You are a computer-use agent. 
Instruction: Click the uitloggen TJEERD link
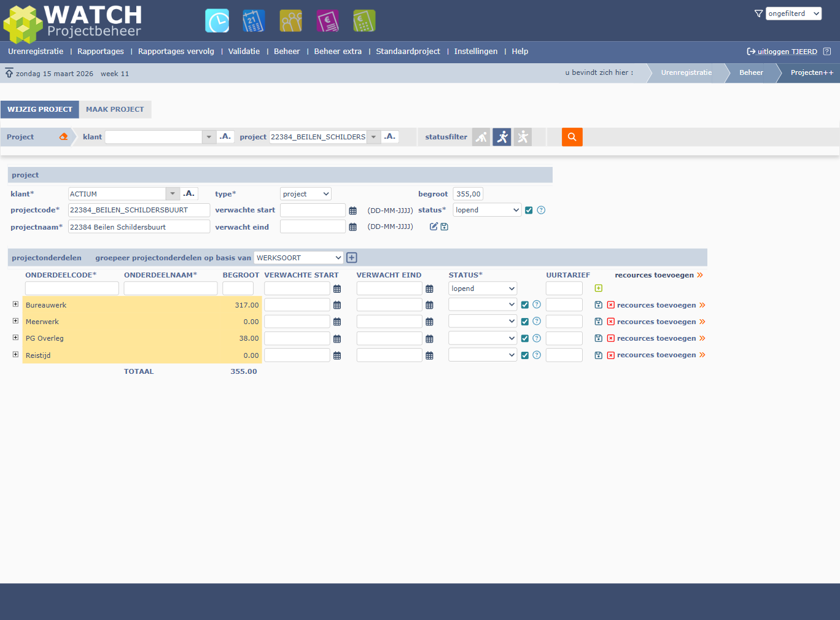787,52
